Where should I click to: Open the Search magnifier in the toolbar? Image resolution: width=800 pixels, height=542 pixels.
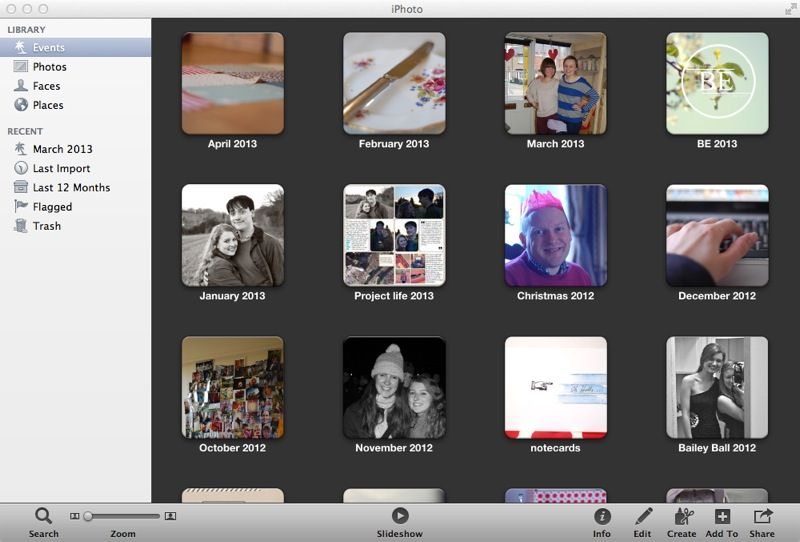[x=43, y=516]
